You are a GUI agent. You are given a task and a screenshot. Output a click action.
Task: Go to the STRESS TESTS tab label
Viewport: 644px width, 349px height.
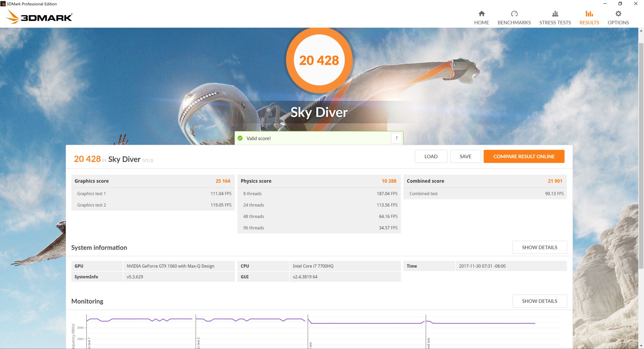click(555, 22)
